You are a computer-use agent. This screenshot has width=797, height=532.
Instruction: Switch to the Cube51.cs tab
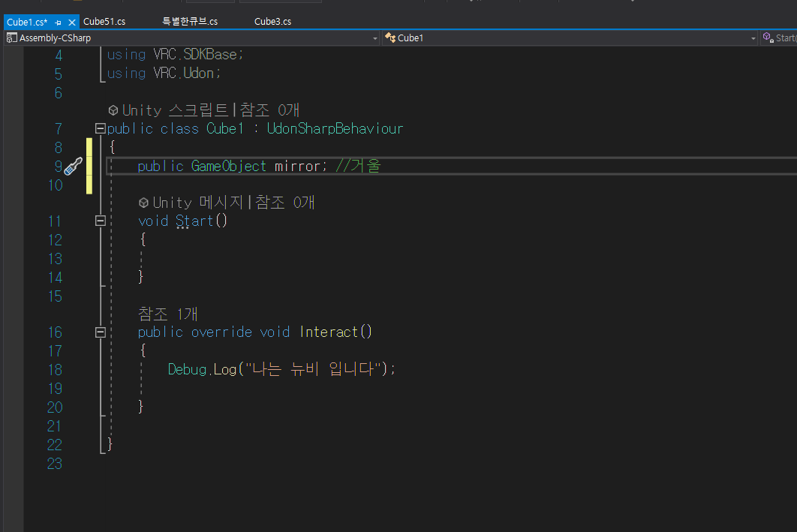pyautogui.click(x=104, y=22)
